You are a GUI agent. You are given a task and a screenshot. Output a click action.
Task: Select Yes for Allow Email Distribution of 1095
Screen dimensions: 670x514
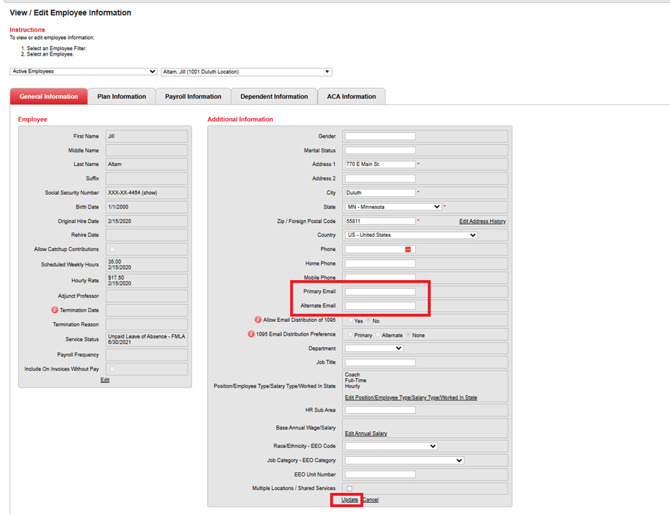coord(348,321)
